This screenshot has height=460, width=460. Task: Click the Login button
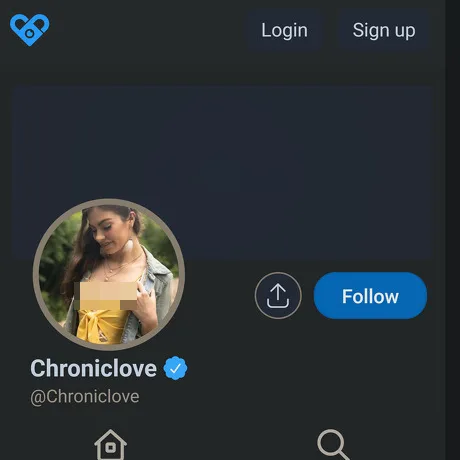(x=284, y=30)
